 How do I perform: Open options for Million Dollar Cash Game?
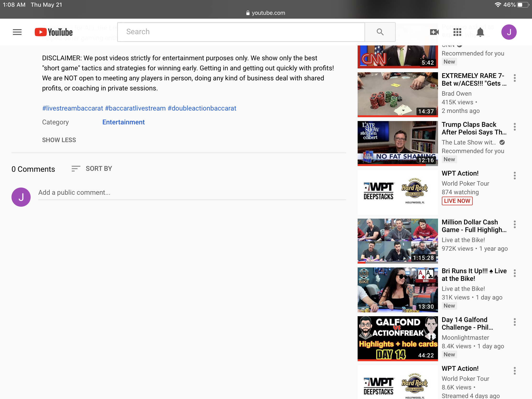pos(515,224)
